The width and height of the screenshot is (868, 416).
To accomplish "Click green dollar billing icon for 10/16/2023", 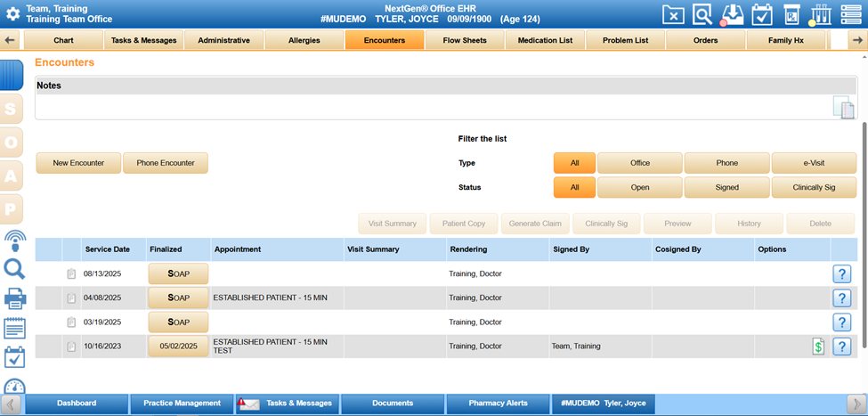I will tap(818, 347).
